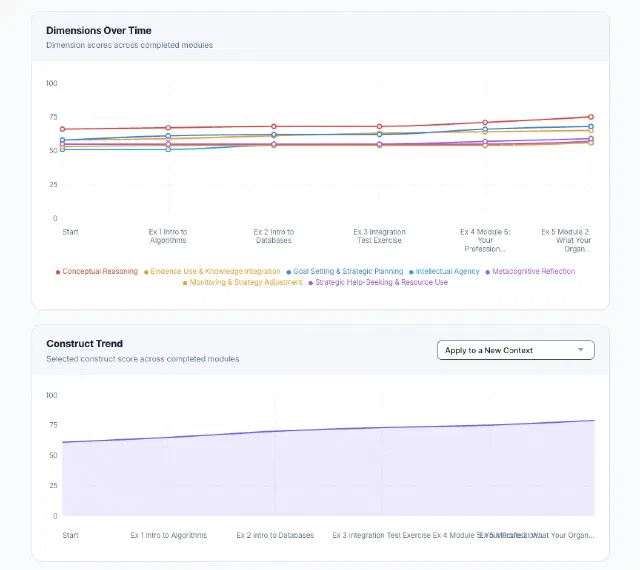
Task: Click Conceptual Reasoning point at Ex 2 Databases
Action: coord(274,127)
